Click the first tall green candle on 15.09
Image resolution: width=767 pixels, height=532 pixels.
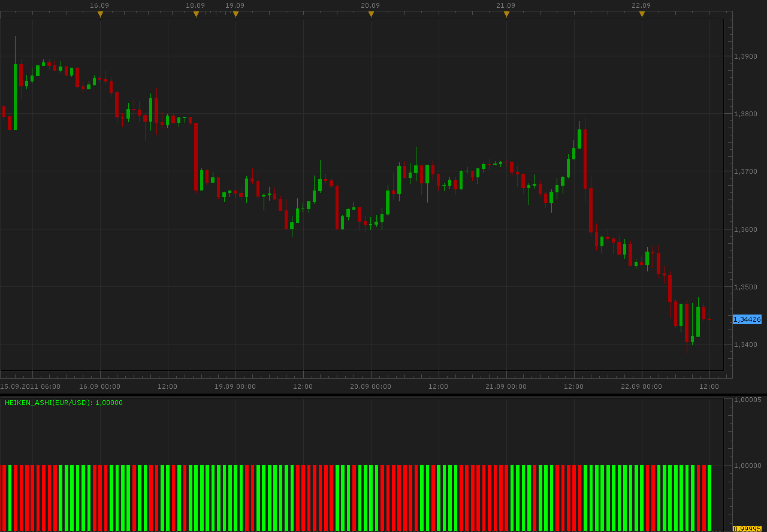tap(15, 96)
